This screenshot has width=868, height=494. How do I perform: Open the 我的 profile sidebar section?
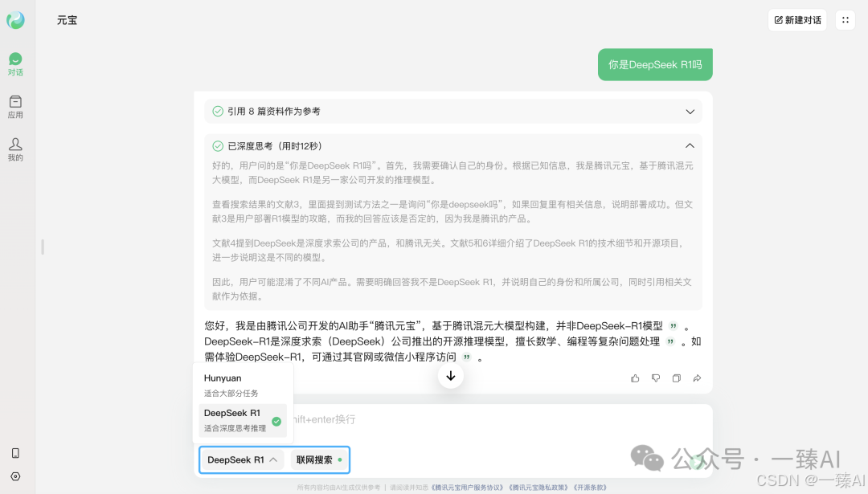(15, 149)
